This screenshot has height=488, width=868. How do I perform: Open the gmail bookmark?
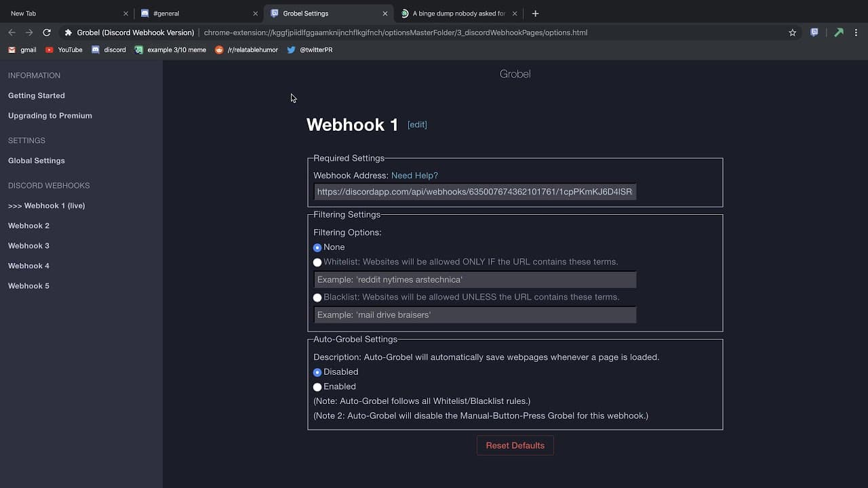pyautogui.click(x=22, y=49)
